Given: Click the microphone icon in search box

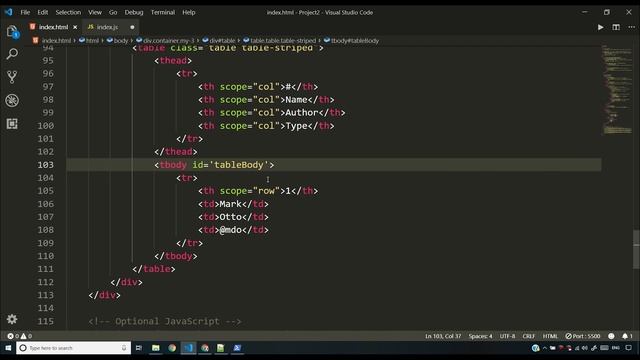Looking at the screenshot, I should tap(124, 348).
